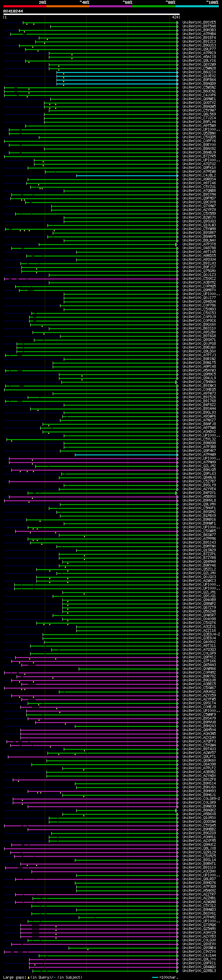This screenshot has height=980, width=222.
Task: Select the label UniRef100_A7QFF3
Action: pos(199,742)
